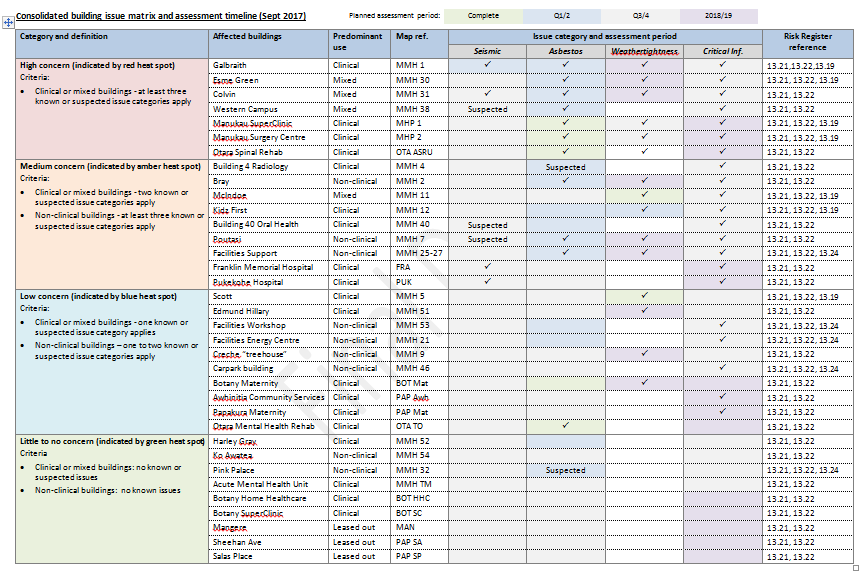Click the Seismic column header
Screen dimensions: 864x579
(x=487, y=50)
